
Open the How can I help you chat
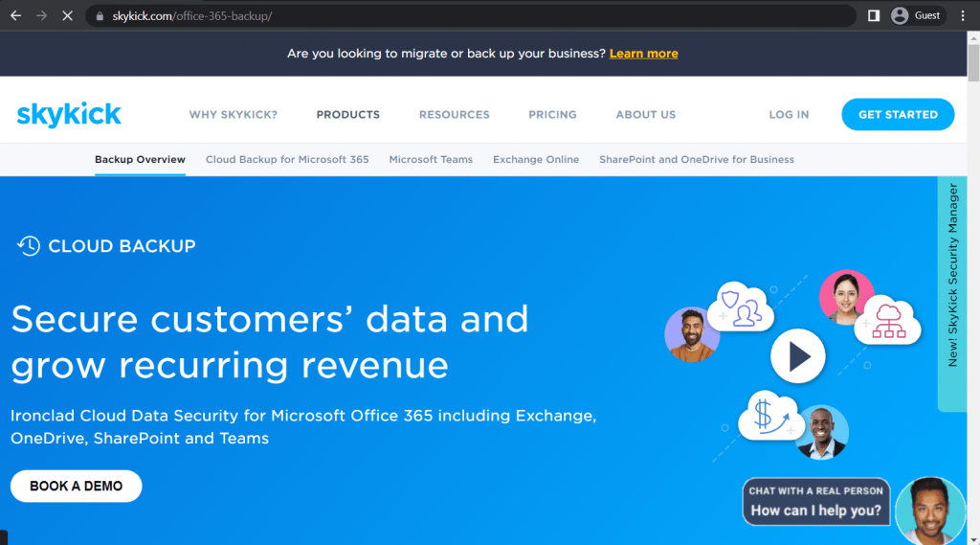click(815, 502)
